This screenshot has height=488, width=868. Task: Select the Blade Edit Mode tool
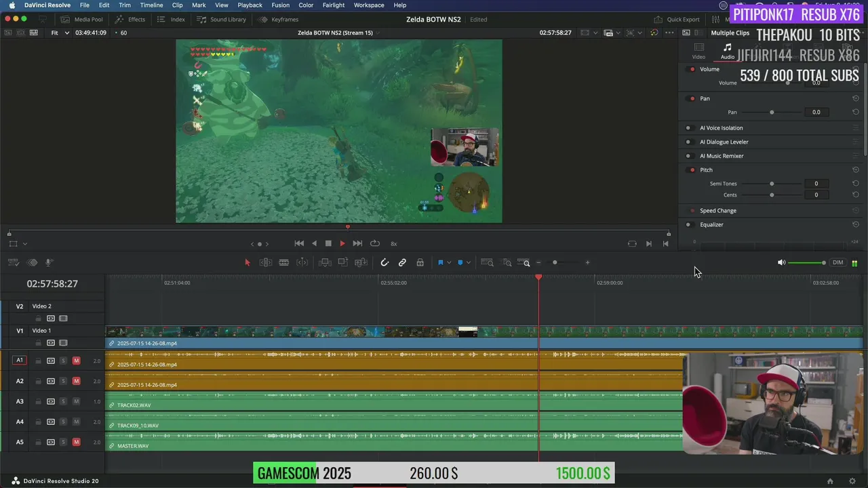pos(284,262)
